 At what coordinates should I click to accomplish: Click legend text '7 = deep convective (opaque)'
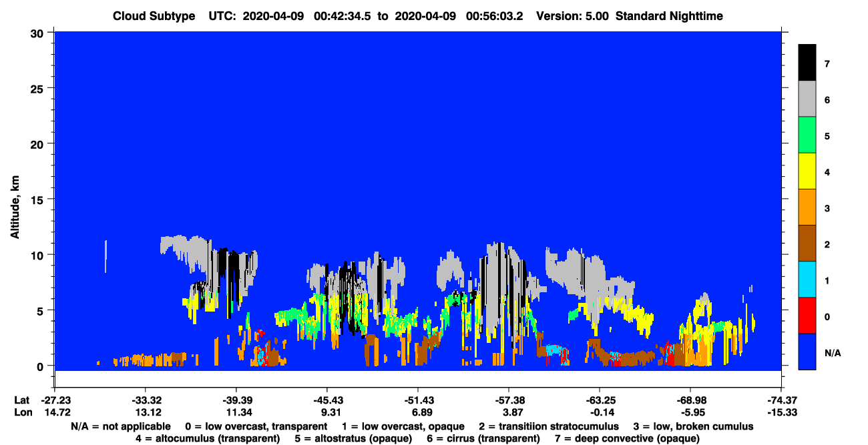[x=627, y=438]
